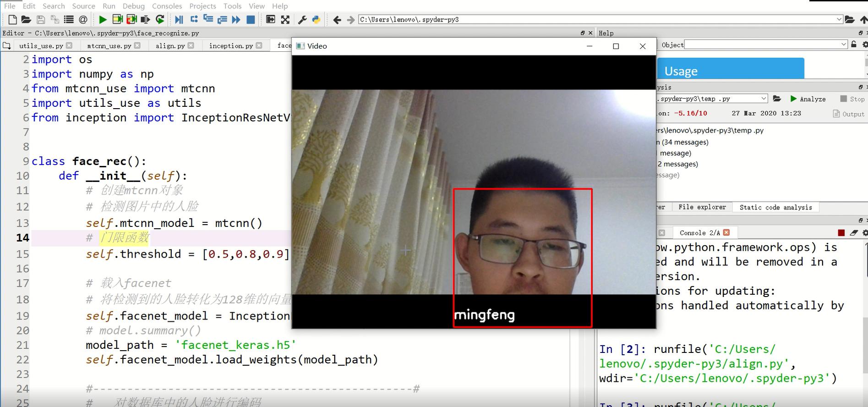868x407 pixels.
Task: Click line 14 in the code editor
Action: (x=183, y=237)
